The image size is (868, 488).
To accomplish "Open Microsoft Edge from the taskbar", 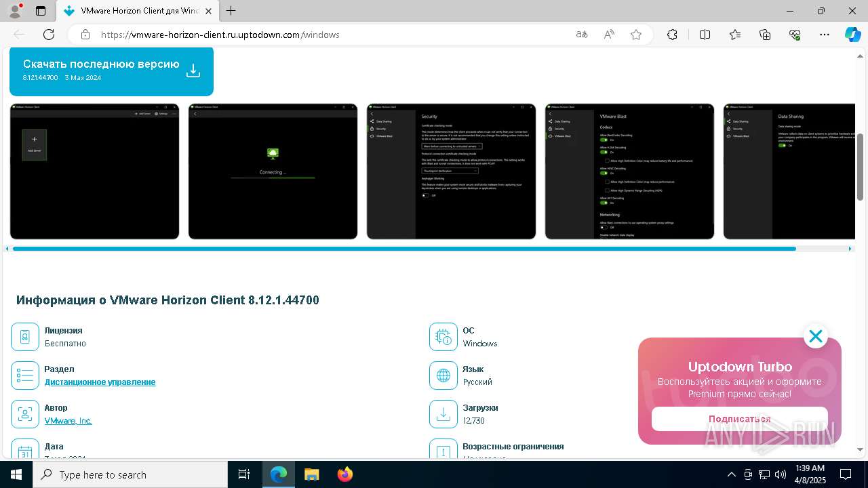I will click(x=279, y=474).
